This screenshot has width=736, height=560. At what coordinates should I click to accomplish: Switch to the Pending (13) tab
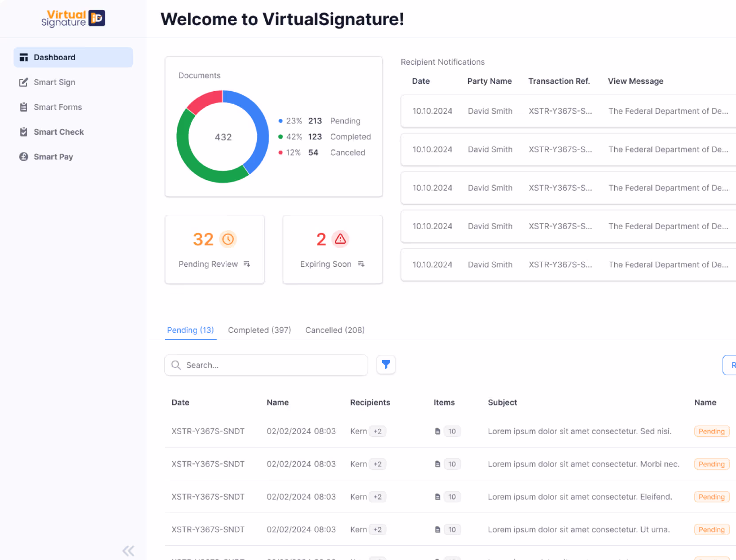[x=190, y=330]
